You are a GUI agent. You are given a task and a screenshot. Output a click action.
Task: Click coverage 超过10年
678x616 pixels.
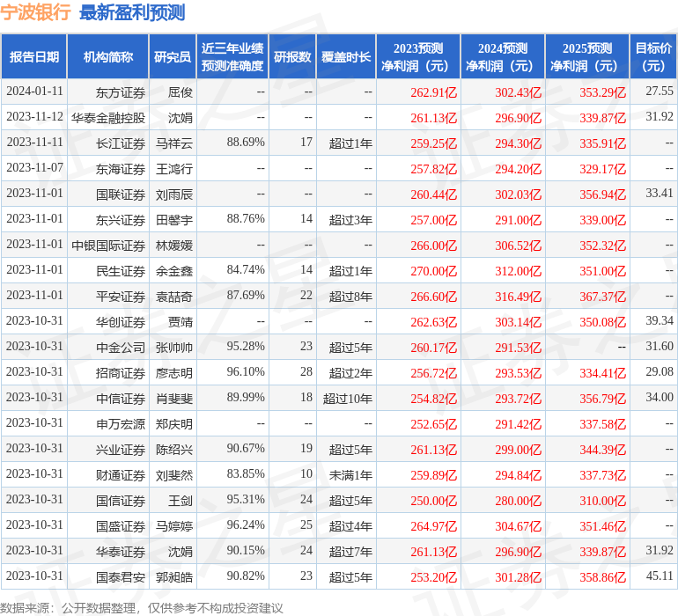[348, 398]
